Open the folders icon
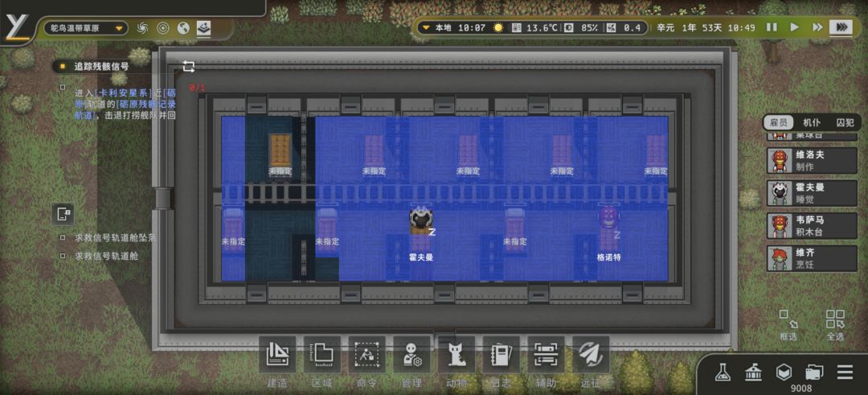This screenshot has width=868, height=395. coord(814,372)
